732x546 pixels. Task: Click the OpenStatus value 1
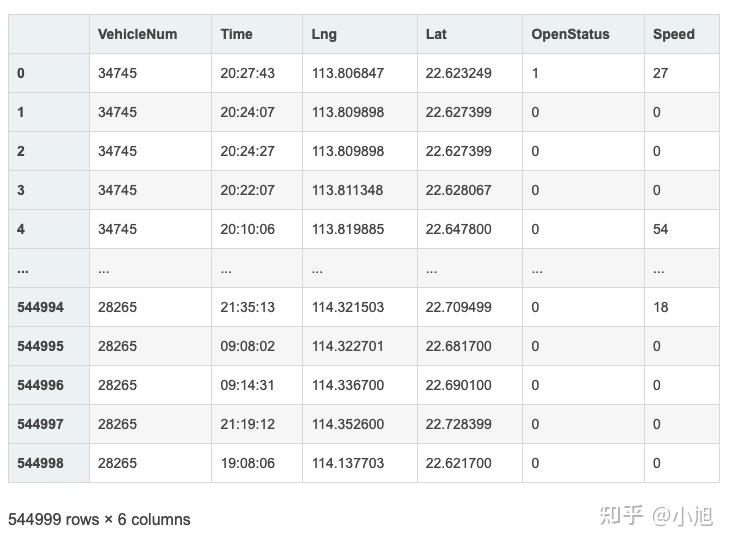[535, 73]
